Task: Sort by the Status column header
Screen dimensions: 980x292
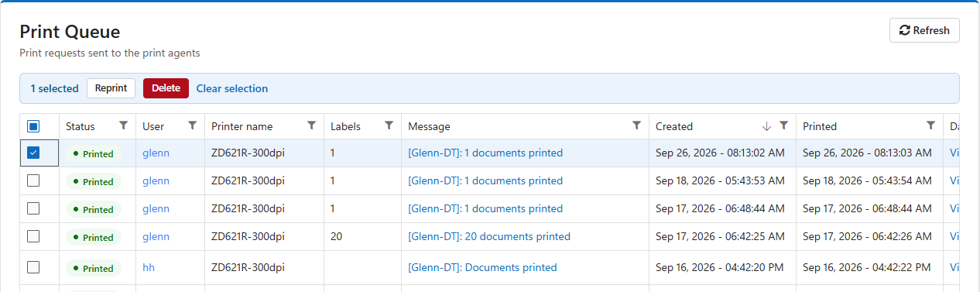Action: (81, 126)
